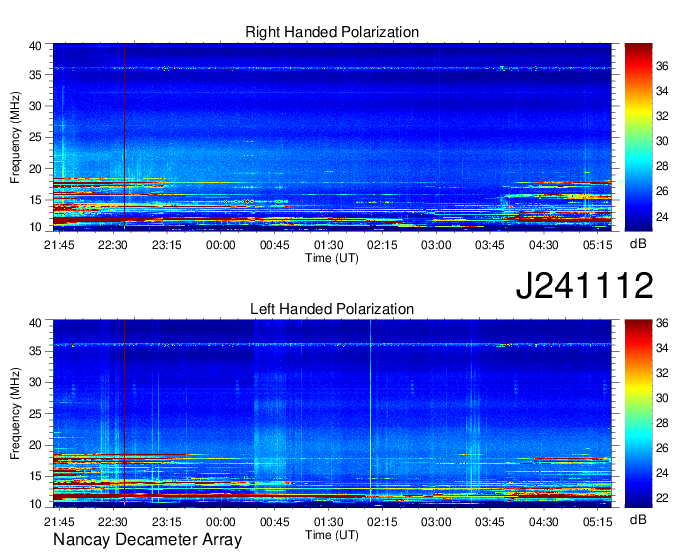This screenshot has height=552, width=680.
Task: Click the 01:30 tick under the Right Handed plot
Action: [x=328, y=245]
